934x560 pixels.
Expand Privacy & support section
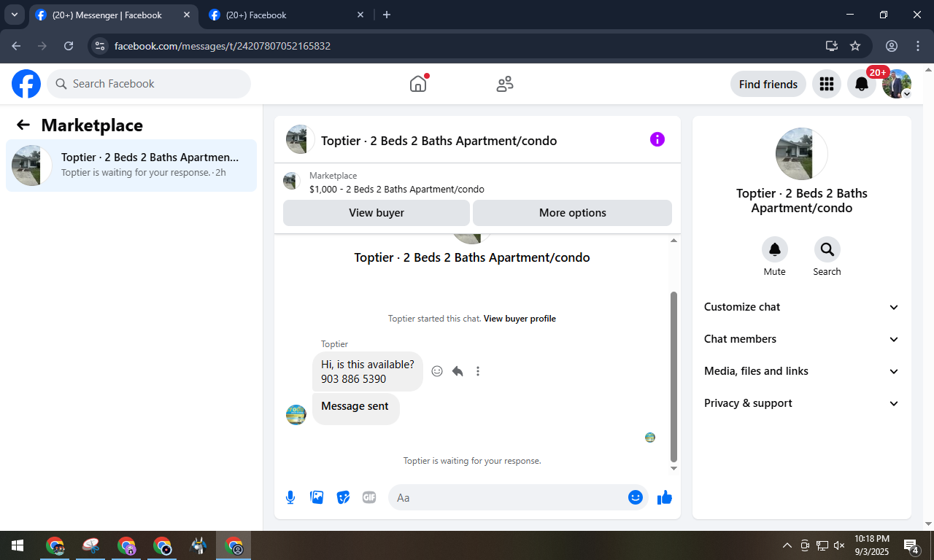click(x=802, y=403)
